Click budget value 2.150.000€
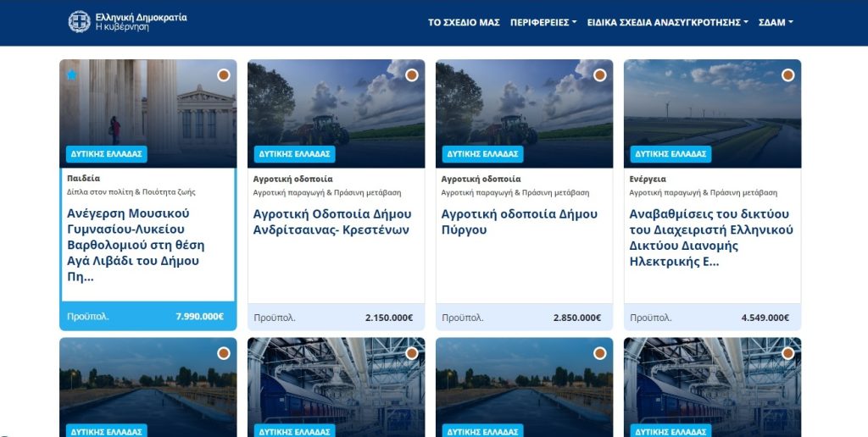 pyautogui.click(x=389, y=318)
